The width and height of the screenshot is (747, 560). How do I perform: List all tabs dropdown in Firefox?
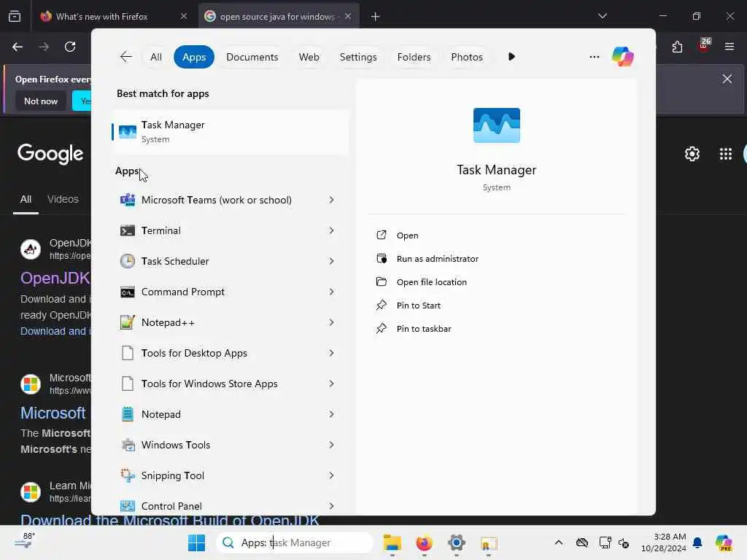coord(602,16)
